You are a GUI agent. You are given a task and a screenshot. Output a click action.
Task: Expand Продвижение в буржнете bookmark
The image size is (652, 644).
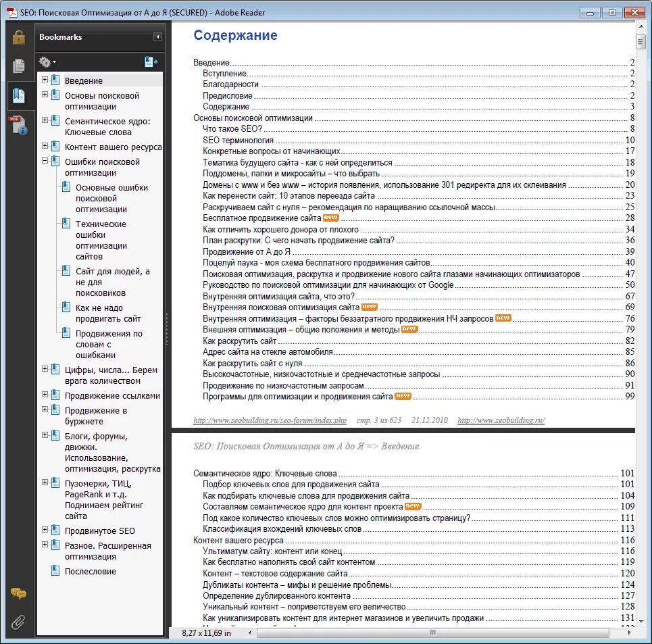click(x=45, y=410)
